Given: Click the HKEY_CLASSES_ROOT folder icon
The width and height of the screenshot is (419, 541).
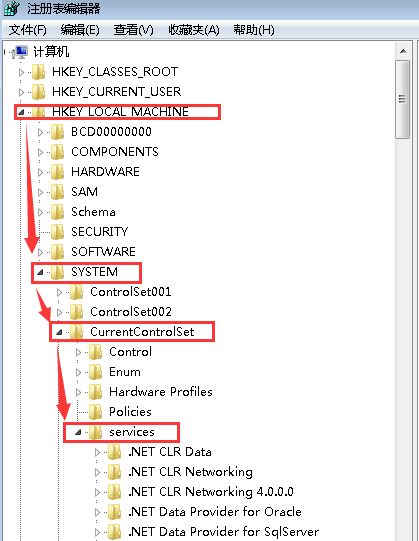Looking at the screenshot, I should (39, 72).
